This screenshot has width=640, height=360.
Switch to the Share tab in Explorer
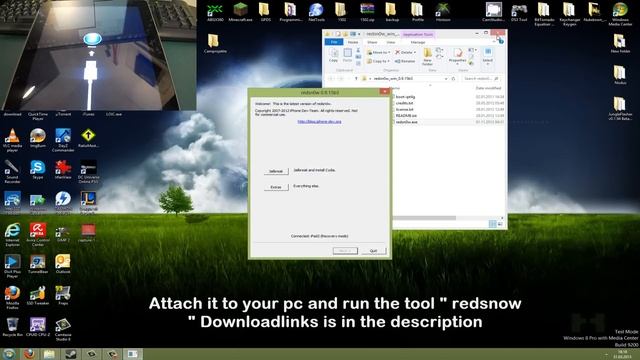(372, 42)
